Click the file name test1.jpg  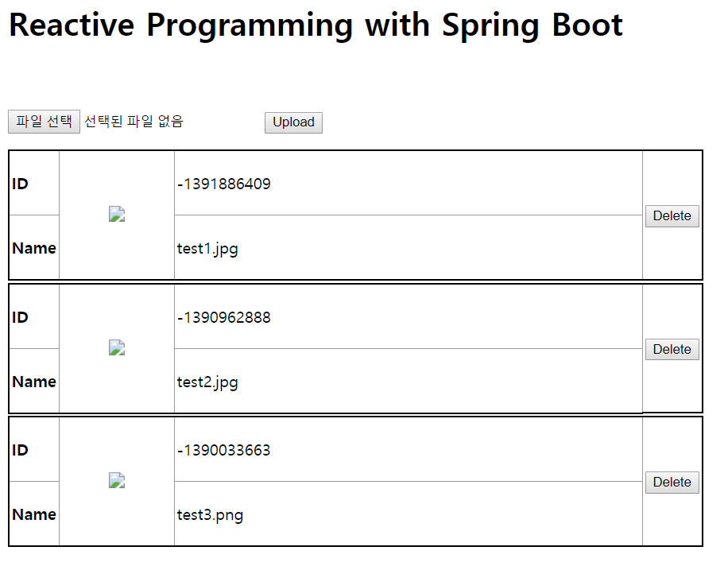tap(207, 249)
